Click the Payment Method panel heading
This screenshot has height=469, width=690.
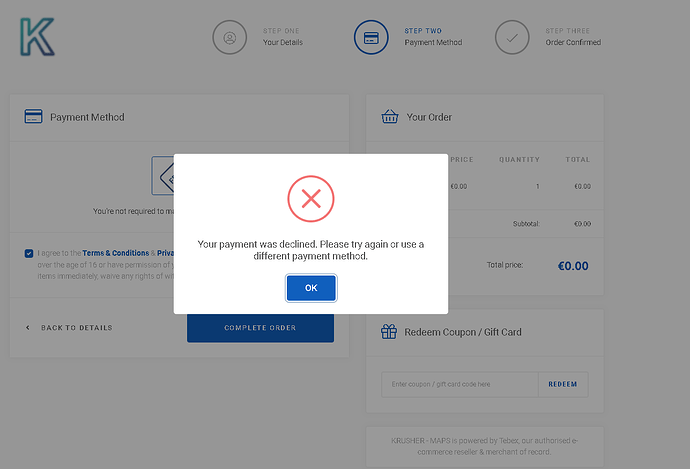coord(87,117)
